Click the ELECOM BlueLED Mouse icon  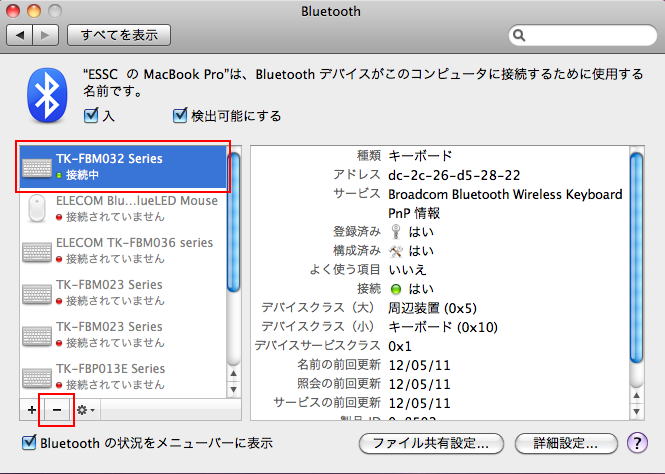point(37,208)
